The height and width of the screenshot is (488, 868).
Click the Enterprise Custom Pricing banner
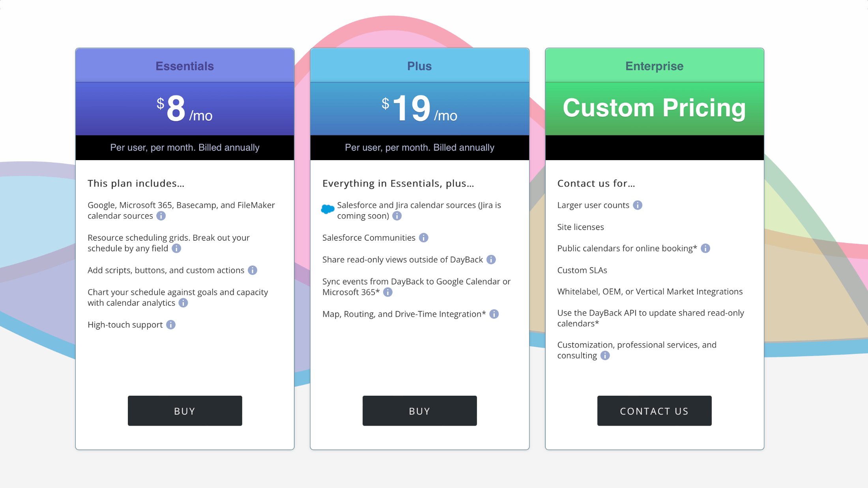(654, 108)
